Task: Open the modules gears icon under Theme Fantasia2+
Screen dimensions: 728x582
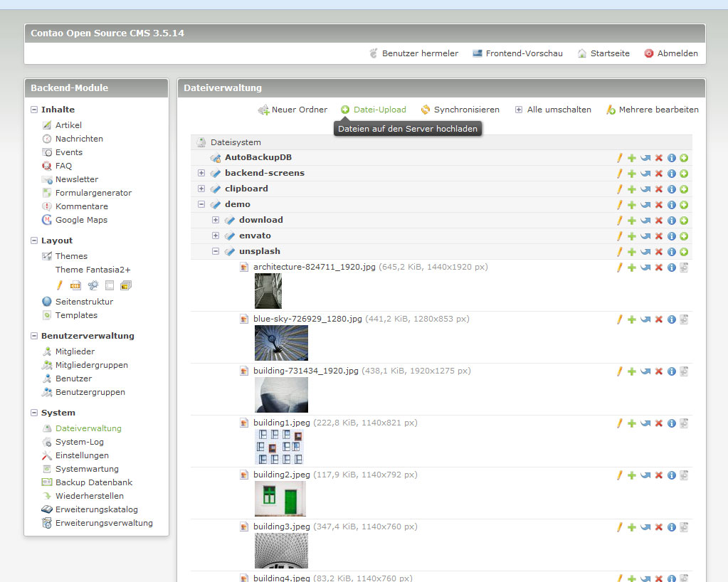Action: tap(93, 285)
